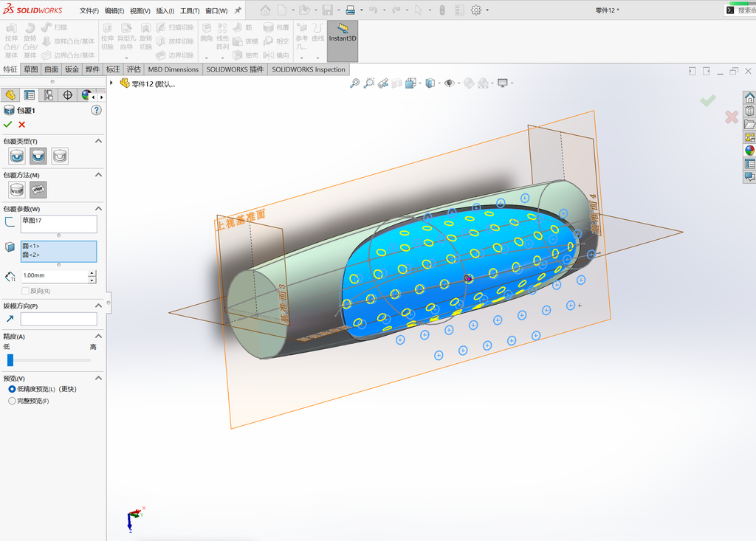
Task: Expand the 零件12 flyout feature tree
Action: (x=111, y=83)
